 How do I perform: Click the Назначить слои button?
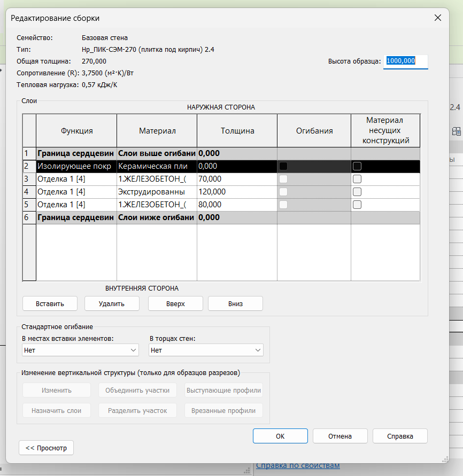[x=57, y=410]
